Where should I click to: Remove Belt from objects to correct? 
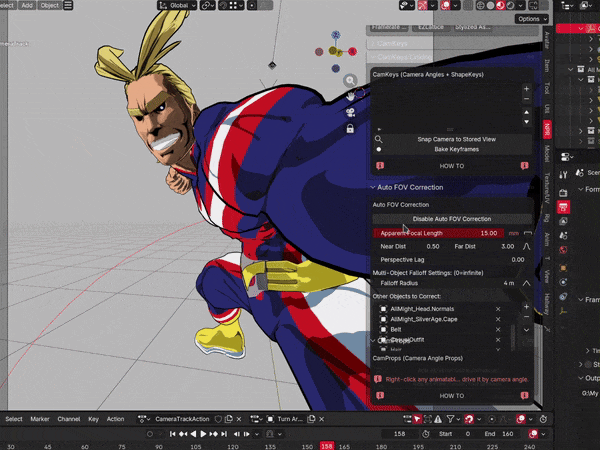498,329
